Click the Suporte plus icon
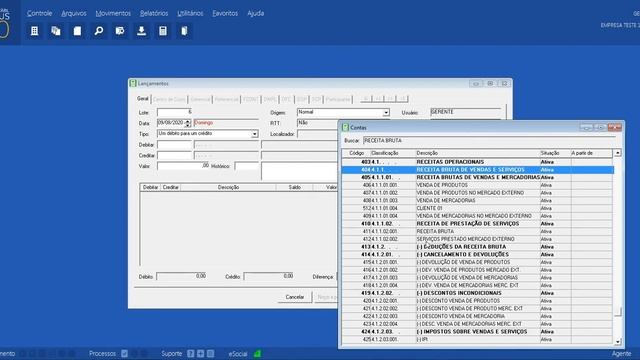 pyautogui.click(x=200, y=353)
